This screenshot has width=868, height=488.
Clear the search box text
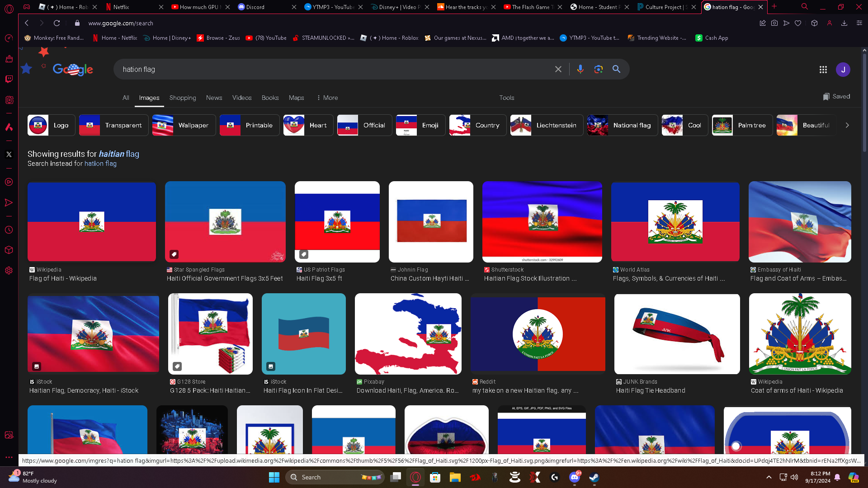tap(558, 69)
